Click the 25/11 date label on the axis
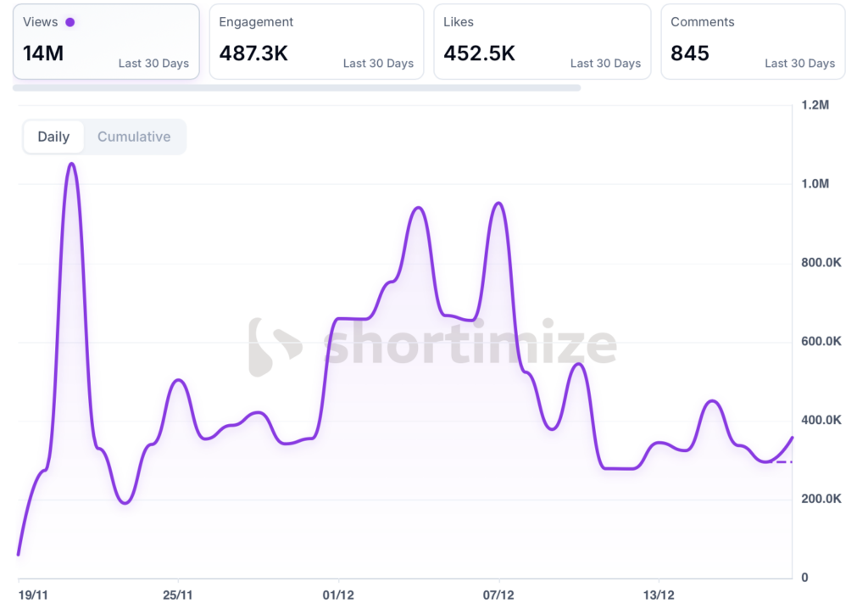 coord(177,595)
